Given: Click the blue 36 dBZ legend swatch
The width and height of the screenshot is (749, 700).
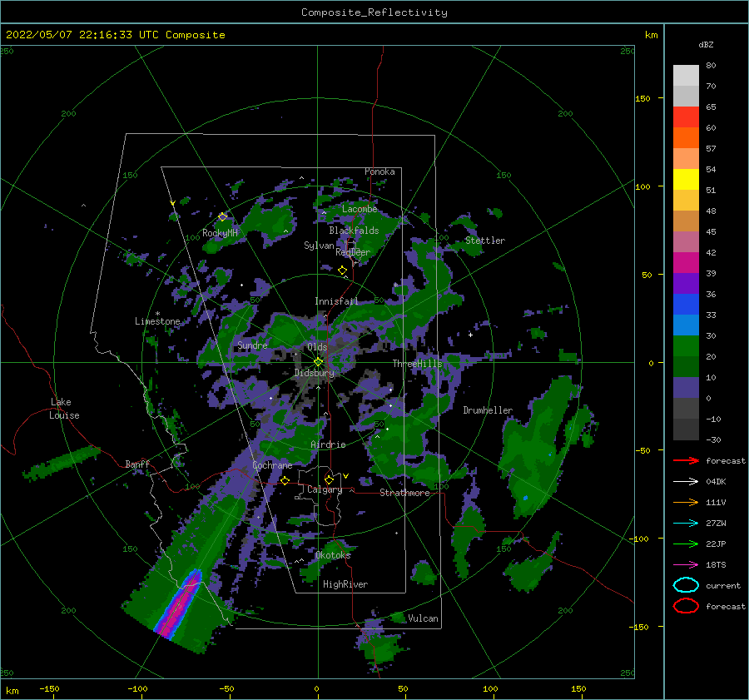Looking at the screenshot, I should (686, 305).
